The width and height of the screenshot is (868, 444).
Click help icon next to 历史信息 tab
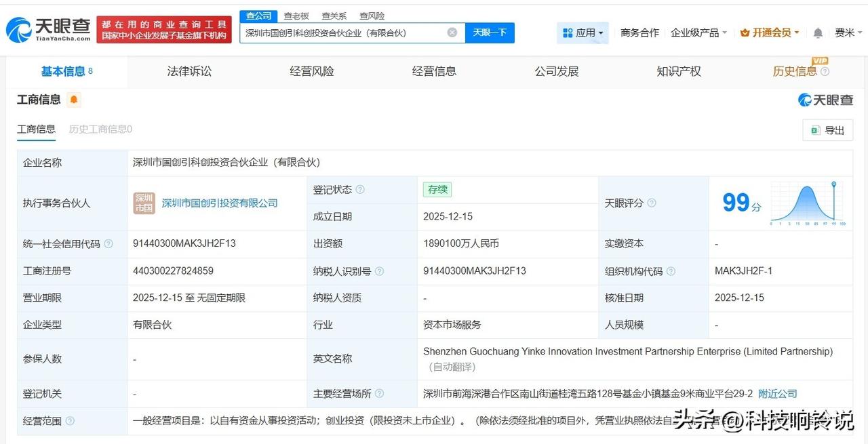pyautogui.click(x=825, y=72)
